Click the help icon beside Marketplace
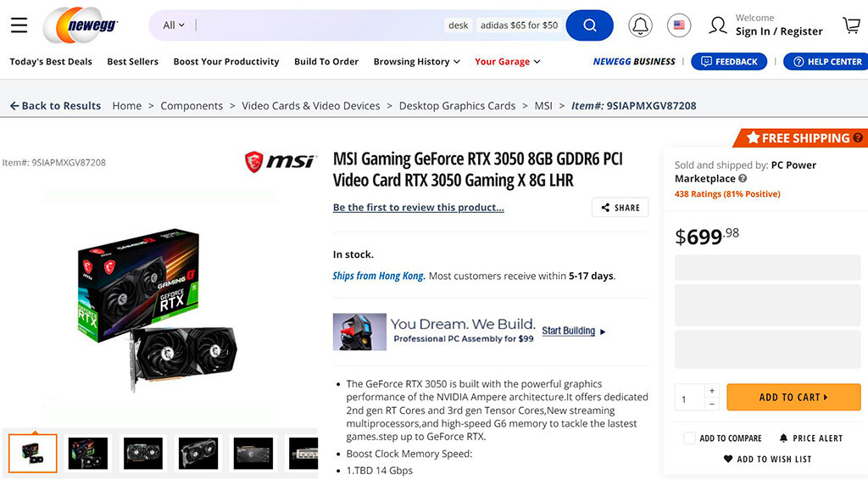 tap(743, 178)
